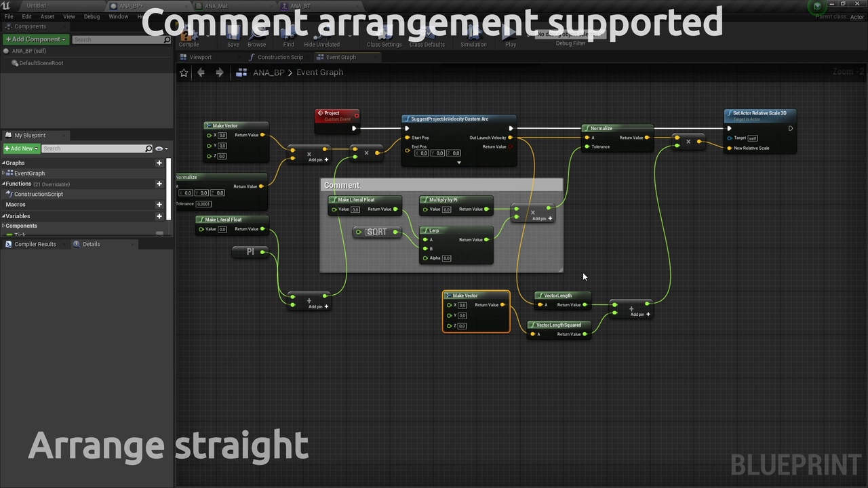Screen dimensions: 868x488
Task: Navigate back in the graph history
Action: (201, 73)
